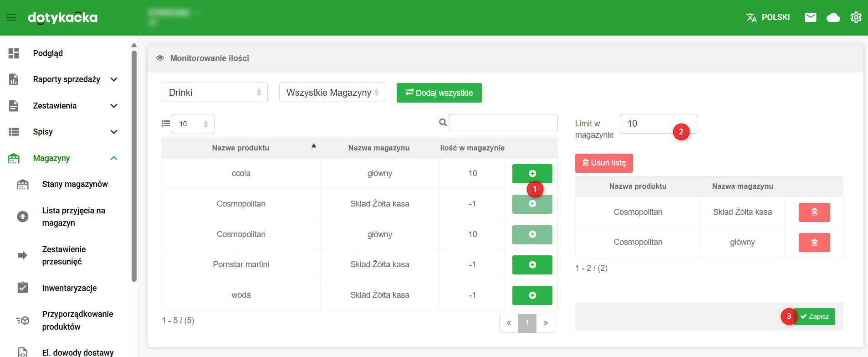This screenshot has width=868, height=357.
Task: Click the Zapisz save button
Action: [x=816, y=316]
